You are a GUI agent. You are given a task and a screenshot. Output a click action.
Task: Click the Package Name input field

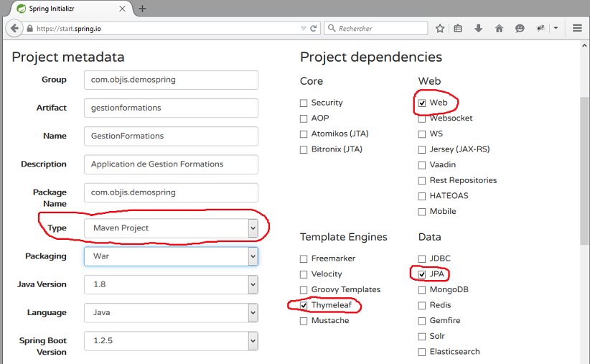[172, 192]
